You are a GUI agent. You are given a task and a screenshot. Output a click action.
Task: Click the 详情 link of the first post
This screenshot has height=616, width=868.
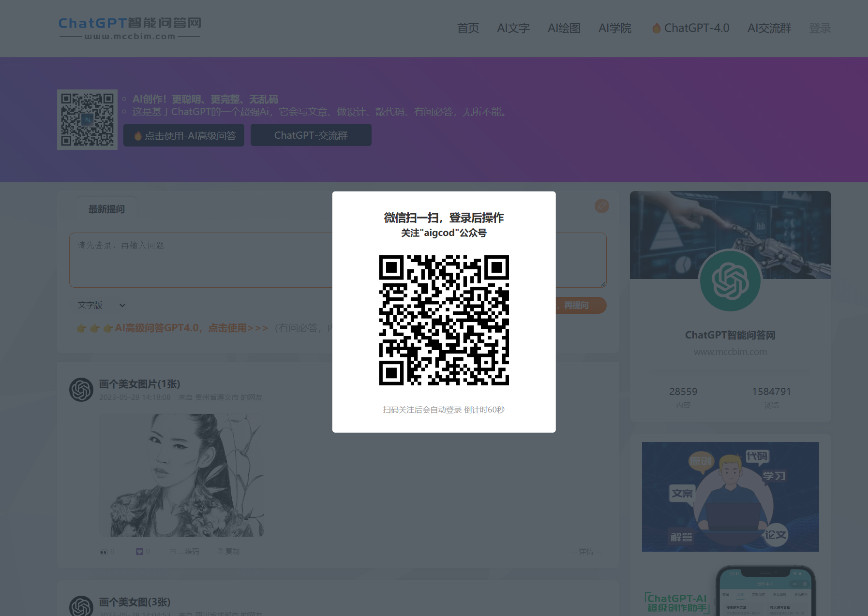tap(586, 552)
